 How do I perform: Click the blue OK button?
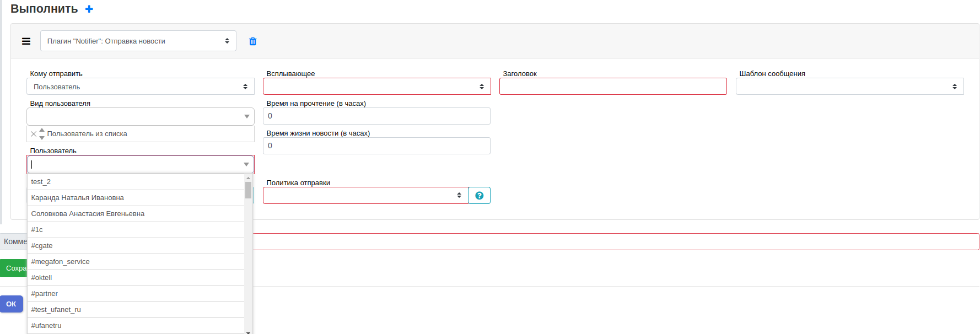(11, 304)
